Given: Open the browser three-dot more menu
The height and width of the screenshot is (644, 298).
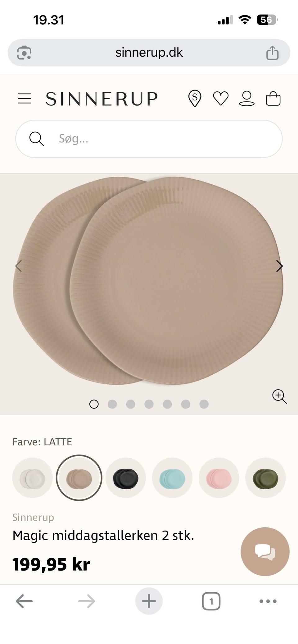Looking at the screenshot, I should 268,601.
